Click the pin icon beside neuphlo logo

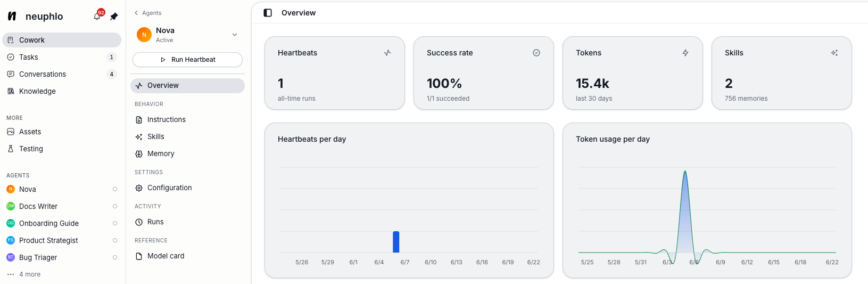pos(114,17)
